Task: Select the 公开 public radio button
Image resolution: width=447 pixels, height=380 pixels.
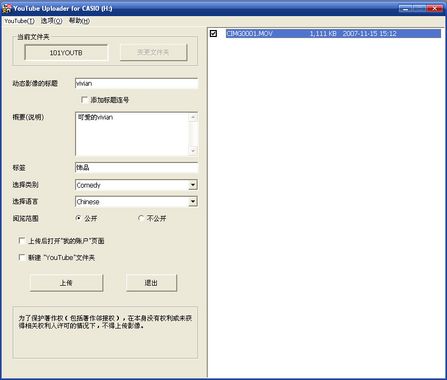Action: [x=78, y=218]
